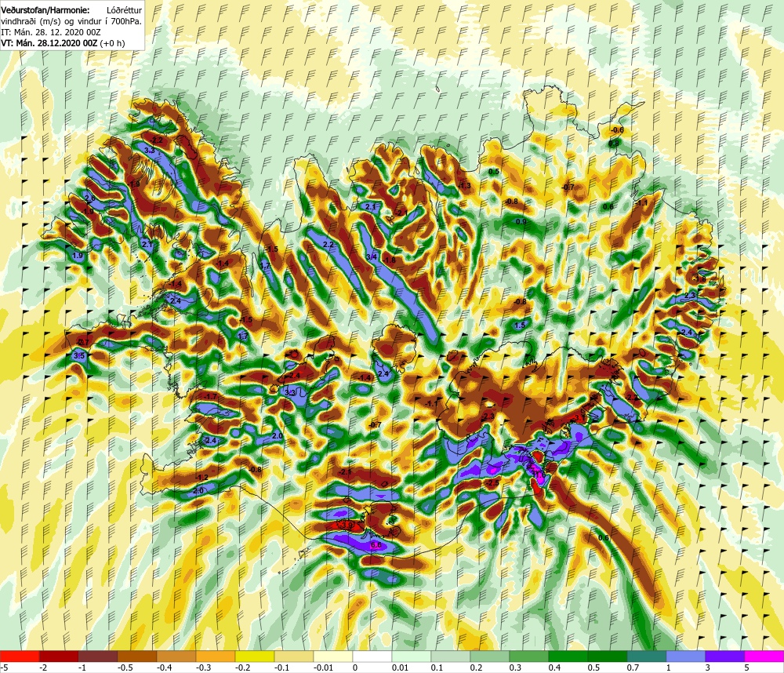Click the word 'Lóðréttur' in the header box
Viewport: 784px width, 673px height.
(x=124, y=10)
